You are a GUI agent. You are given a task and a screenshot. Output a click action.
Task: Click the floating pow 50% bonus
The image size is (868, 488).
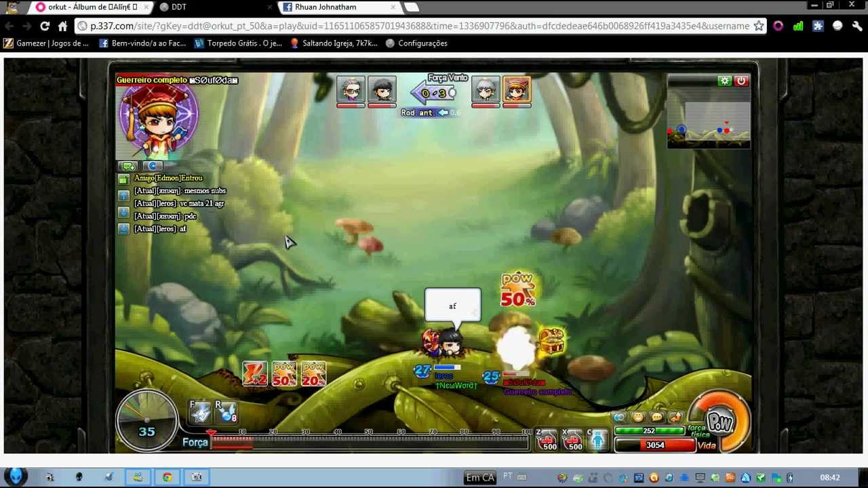[519, 290]
